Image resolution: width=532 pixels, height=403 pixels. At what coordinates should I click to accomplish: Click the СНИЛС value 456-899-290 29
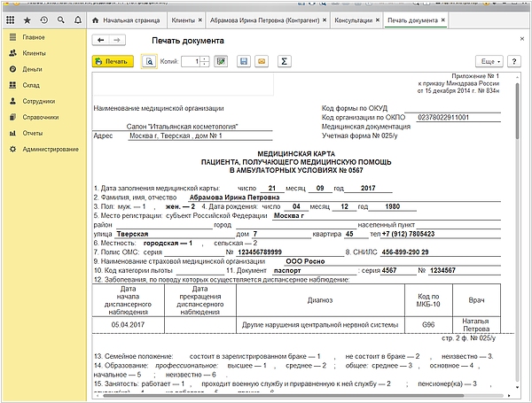(405, 252)
